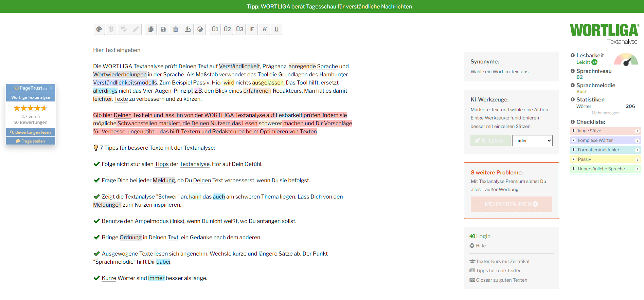Click the highlighted word Ordnung
This screenshot has height=300, width=644.
coord(130,237)
